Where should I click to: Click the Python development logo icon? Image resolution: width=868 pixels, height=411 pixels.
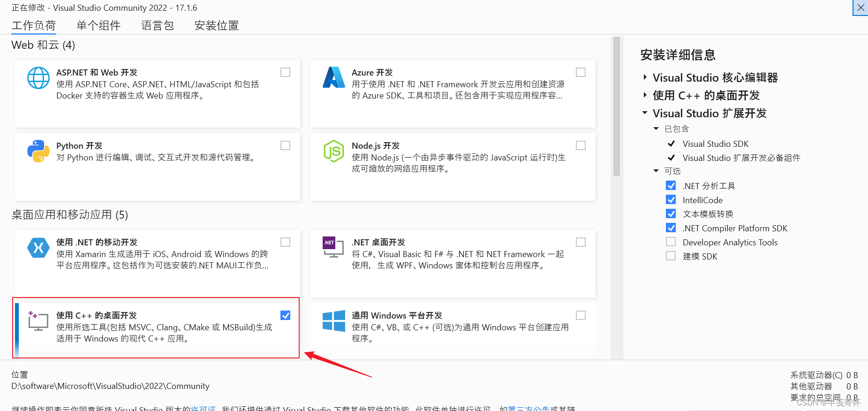pyautogui.click(x=38, y=151)
